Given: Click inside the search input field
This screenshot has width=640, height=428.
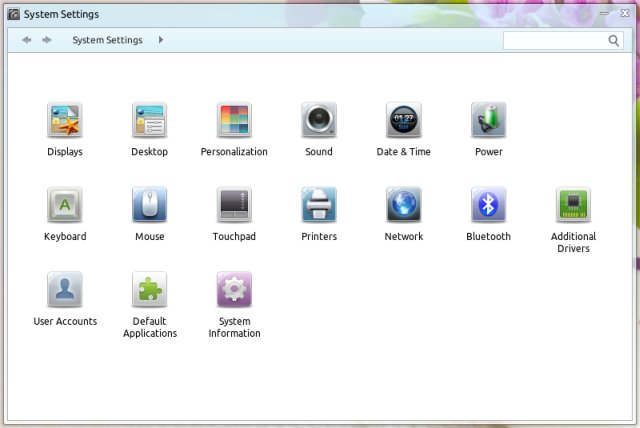Looking at the screenshot, I should click(563, 40).
